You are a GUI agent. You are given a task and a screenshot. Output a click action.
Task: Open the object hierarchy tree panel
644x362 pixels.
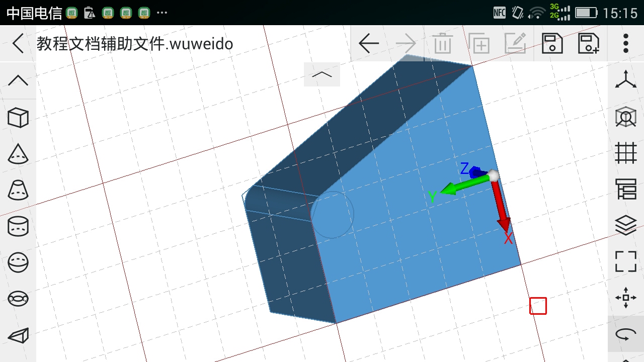[x=626, y=189]
